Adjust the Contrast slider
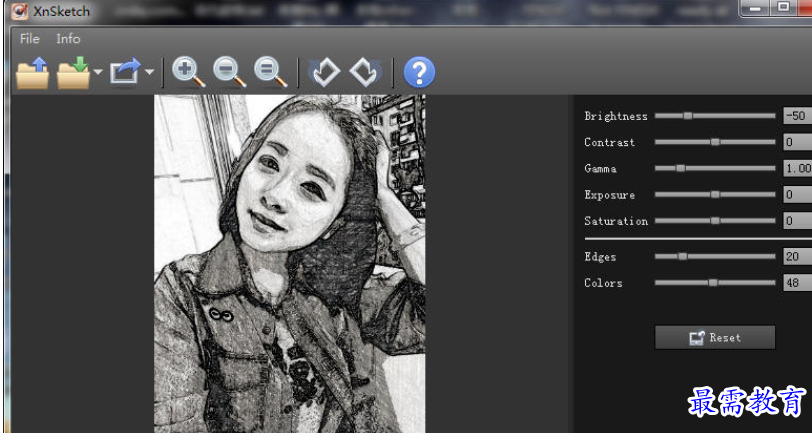 715,142
